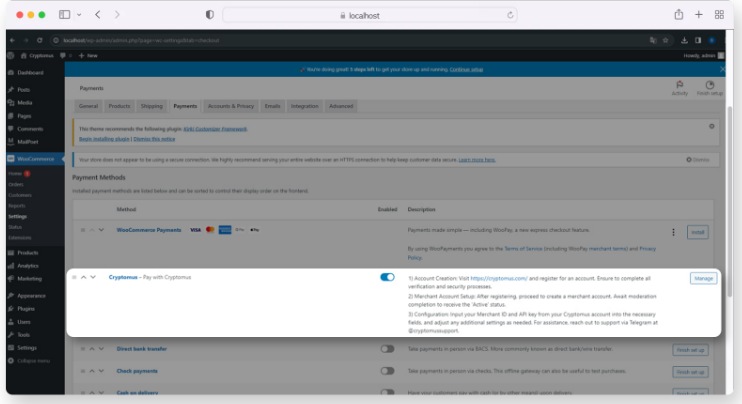Image resolution: width=742 pixels, height=404 pixels.
Task: Move Direct bank transfer down one position
Action: [x=99, y=349]
